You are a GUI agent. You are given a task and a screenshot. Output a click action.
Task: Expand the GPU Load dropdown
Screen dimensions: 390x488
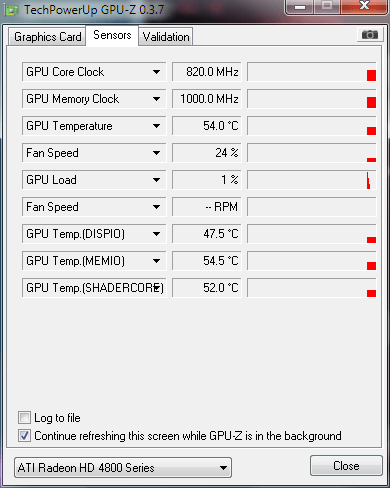click(x=156, y=180)
